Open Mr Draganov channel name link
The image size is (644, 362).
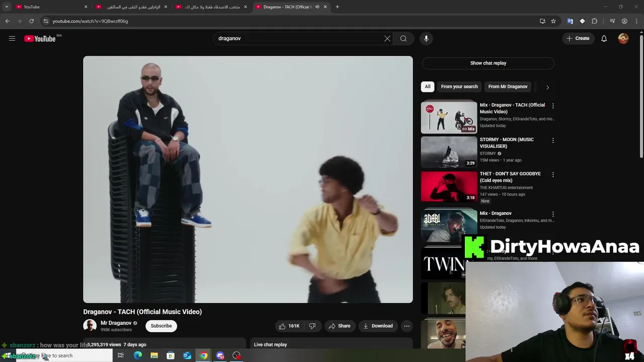click(x=116, y=323)
